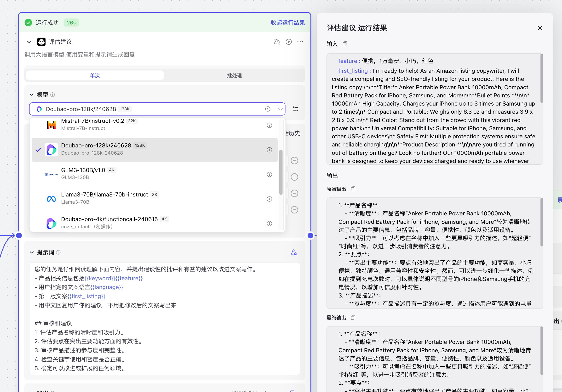Copy the 输入 content

345,44
